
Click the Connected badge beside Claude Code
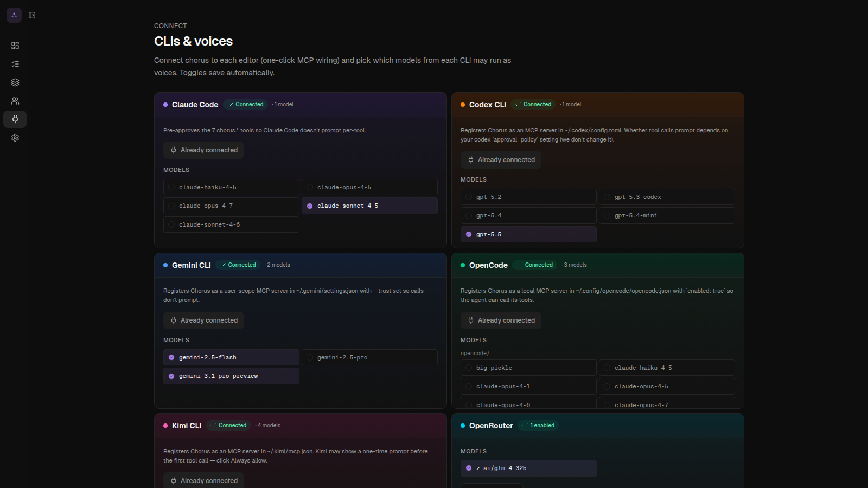[245, 105]
